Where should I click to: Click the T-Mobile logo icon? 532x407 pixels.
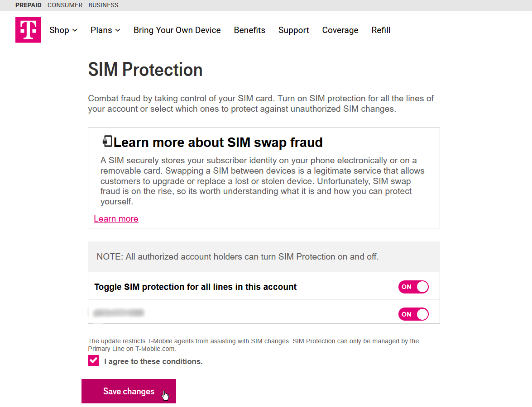point(28,30)
